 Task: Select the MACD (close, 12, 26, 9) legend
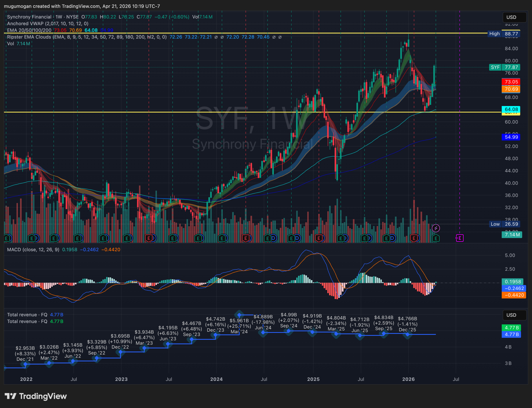pyautogui.click(x=33, y=250)
